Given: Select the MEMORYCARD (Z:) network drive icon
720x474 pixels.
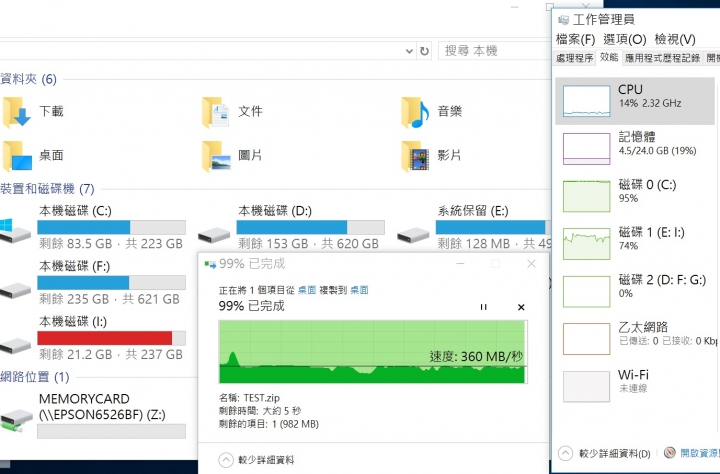Looking at the screenshot, I should pos(17,421).
